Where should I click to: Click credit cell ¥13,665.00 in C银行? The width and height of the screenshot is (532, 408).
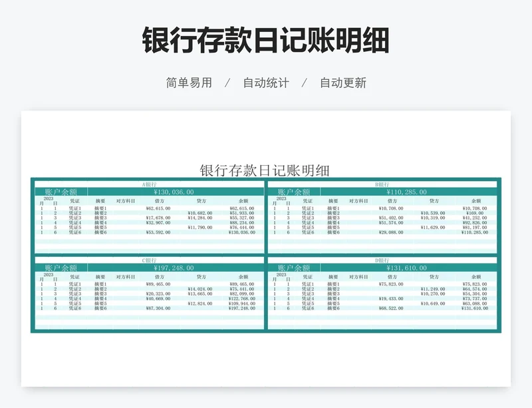click(200, 294)
